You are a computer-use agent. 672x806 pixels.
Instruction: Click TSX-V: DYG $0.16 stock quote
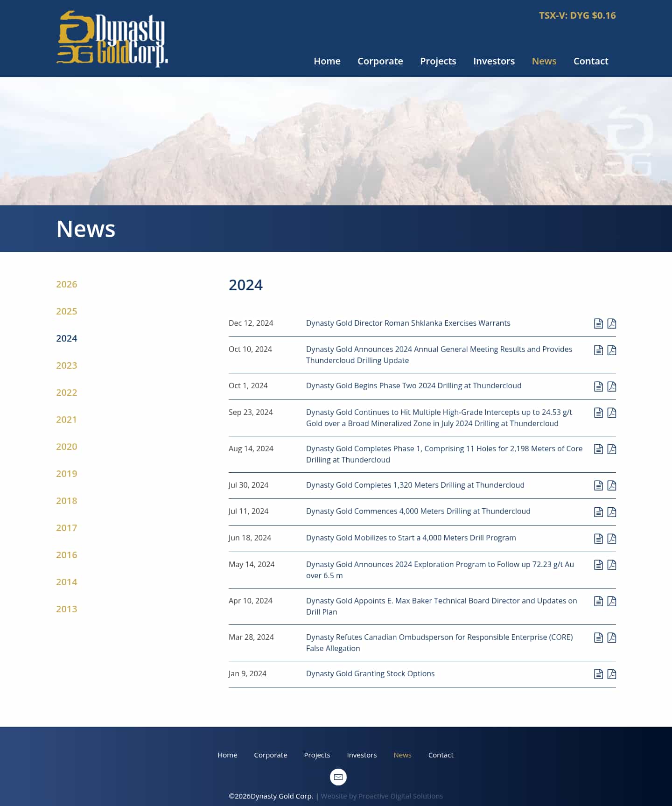pos(577,15)
